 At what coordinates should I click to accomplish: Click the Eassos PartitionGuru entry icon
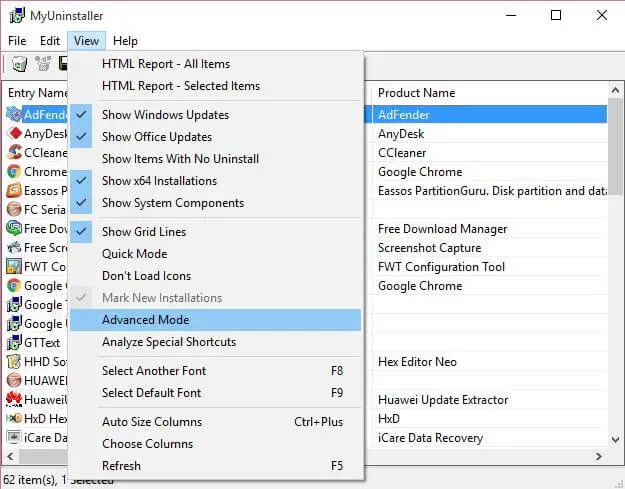coord(14,191)
